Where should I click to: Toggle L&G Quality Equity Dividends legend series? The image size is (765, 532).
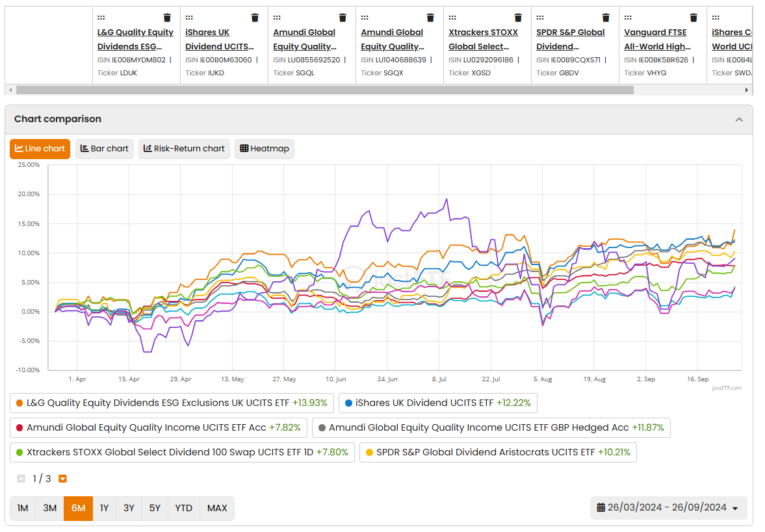coord(172,403)
